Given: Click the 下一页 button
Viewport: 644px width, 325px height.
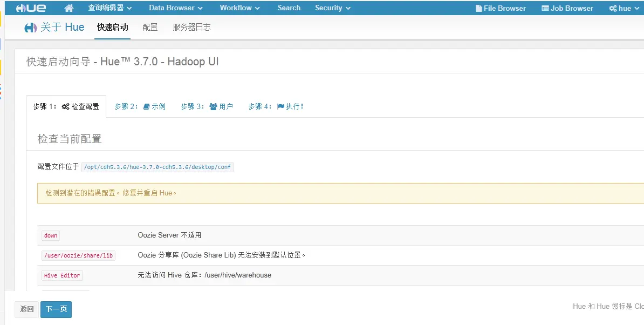Looking at the screenshot, I should [56, 309].
